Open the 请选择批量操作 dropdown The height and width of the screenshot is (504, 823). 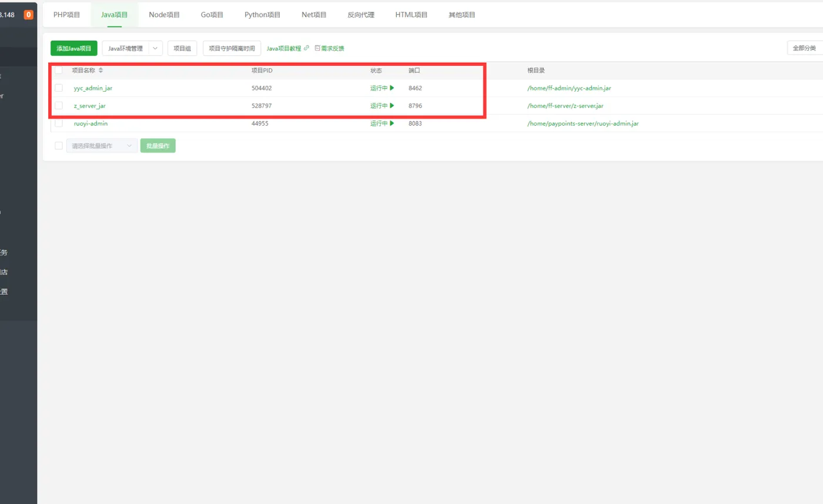click(x=102, y=146)
